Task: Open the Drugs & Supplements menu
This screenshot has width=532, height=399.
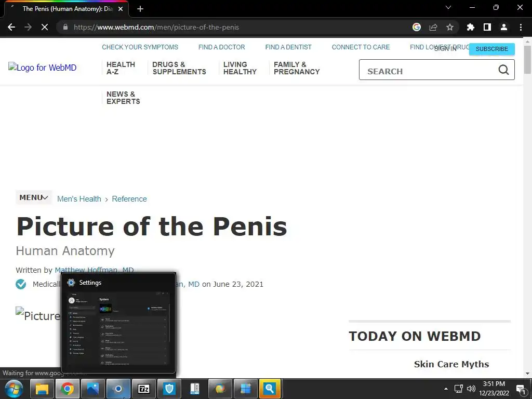Action: pyautogui.click(x=179, y=68)
